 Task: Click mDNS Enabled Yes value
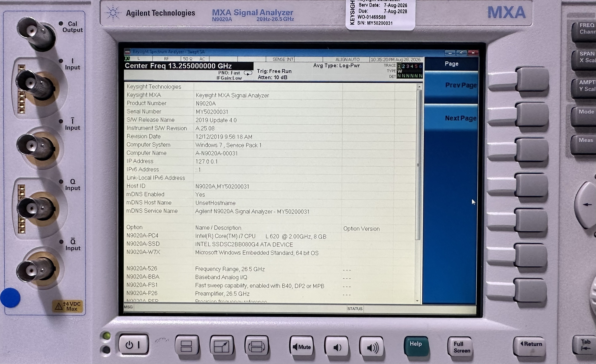200,195
